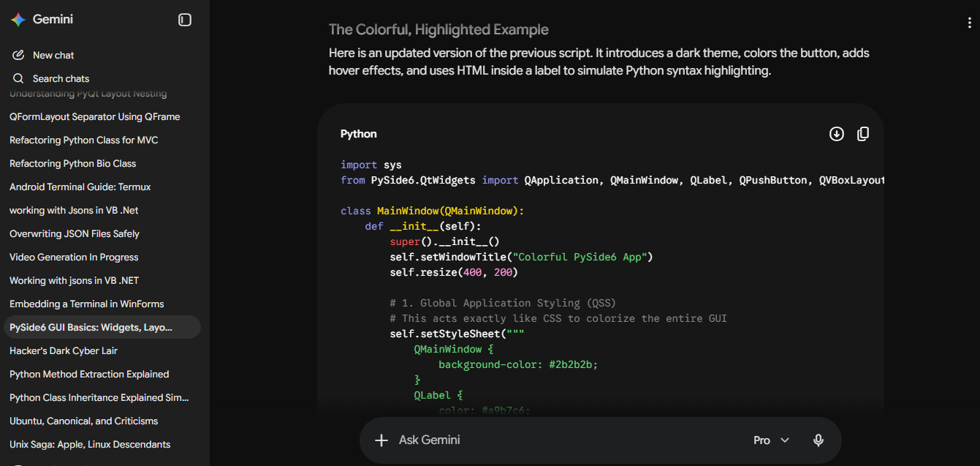Click the New chat pencil icon

pyautogui.click(x=18, y=55)
